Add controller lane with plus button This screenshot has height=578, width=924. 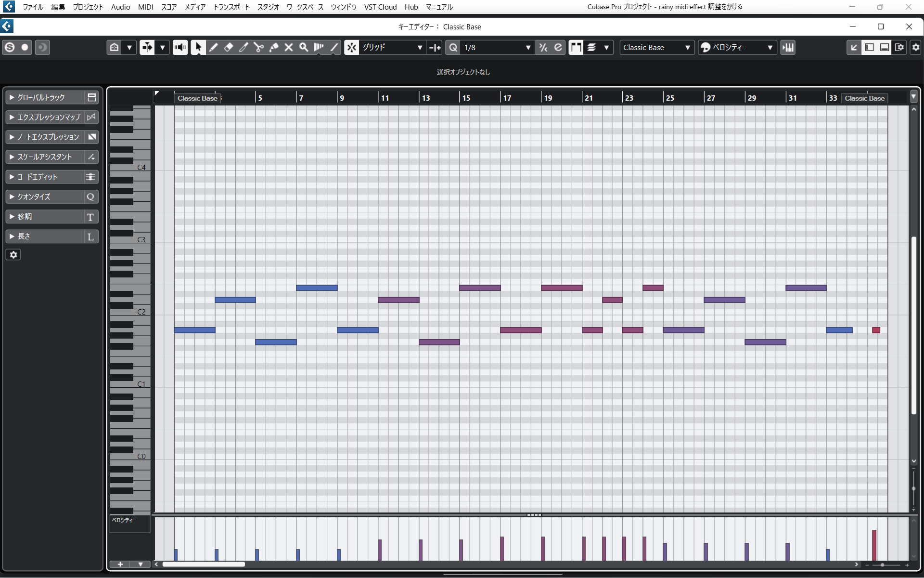click(120, 564)
